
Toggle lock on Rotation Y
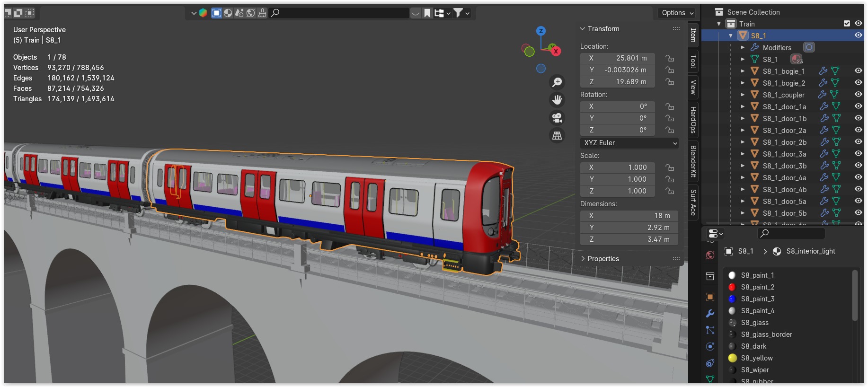click(x=670, y=118)
